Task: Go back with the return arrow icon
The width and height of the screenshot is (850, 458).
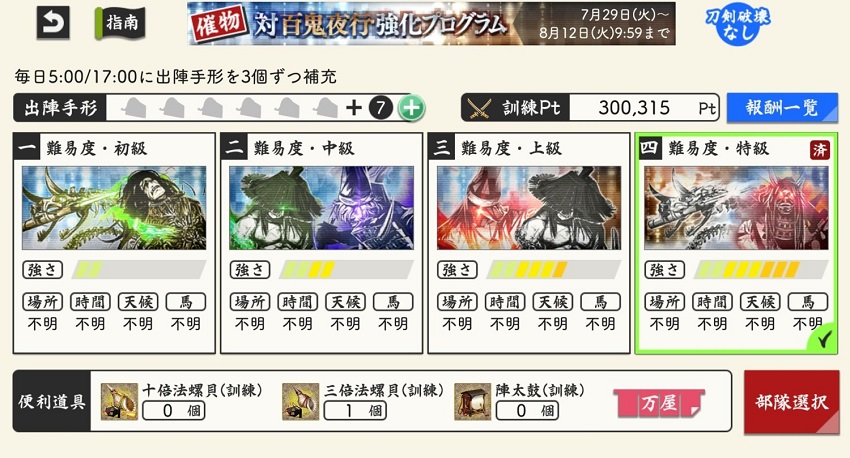Action: 53,23
